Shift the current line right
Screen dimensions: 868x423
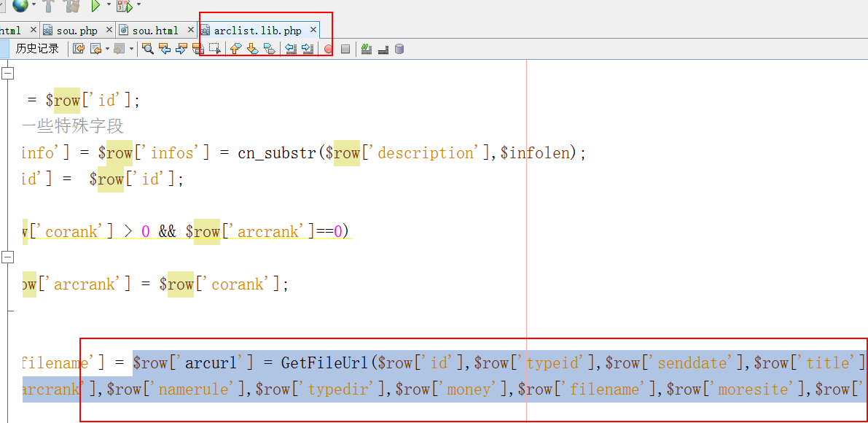[308, 49]
